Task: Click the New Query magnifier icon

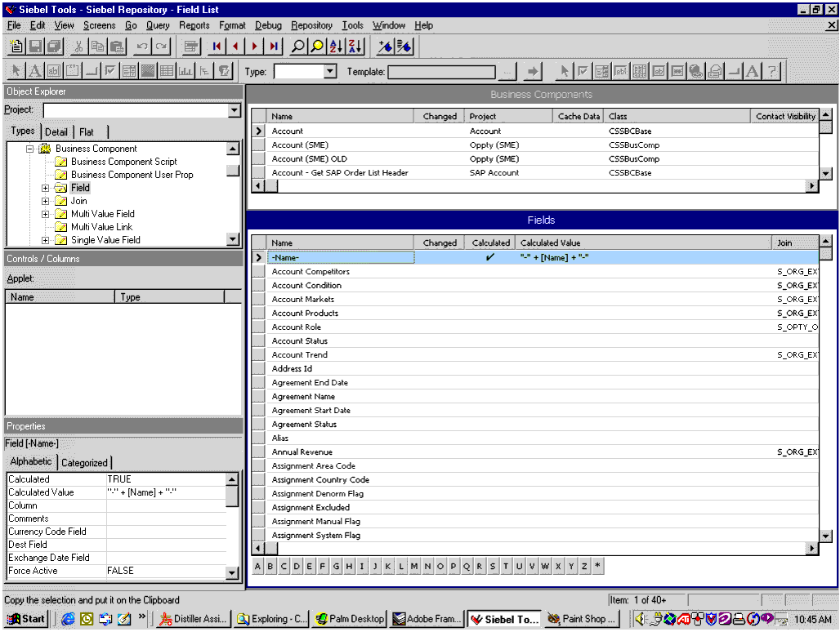Action: [298, 47]
